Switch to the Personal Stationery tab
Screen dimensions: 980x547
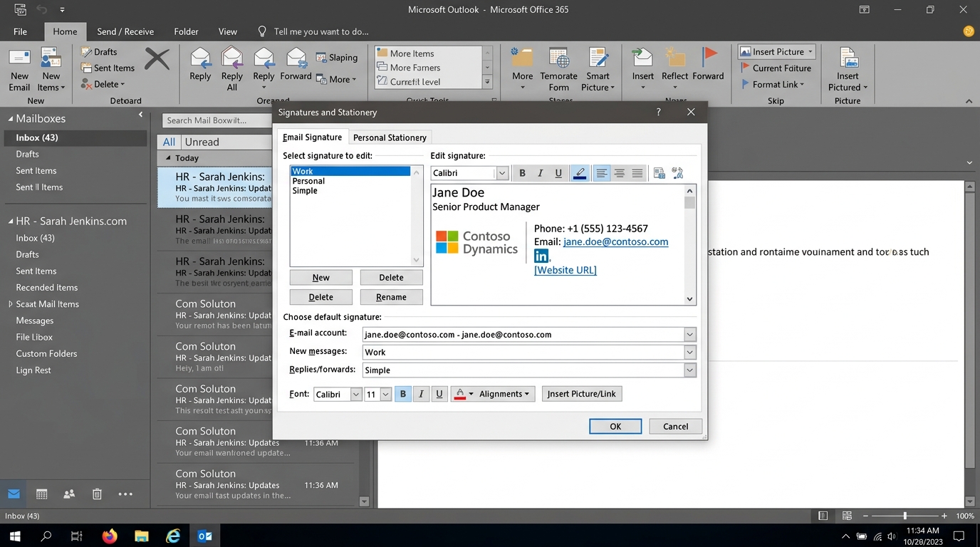(390, 137)
